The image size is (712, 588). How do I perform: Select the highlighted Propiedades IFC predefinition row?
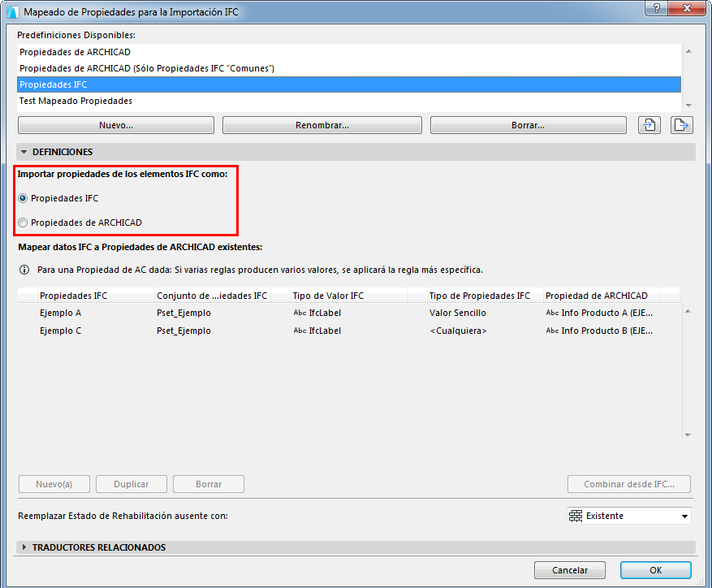[349, 84]
